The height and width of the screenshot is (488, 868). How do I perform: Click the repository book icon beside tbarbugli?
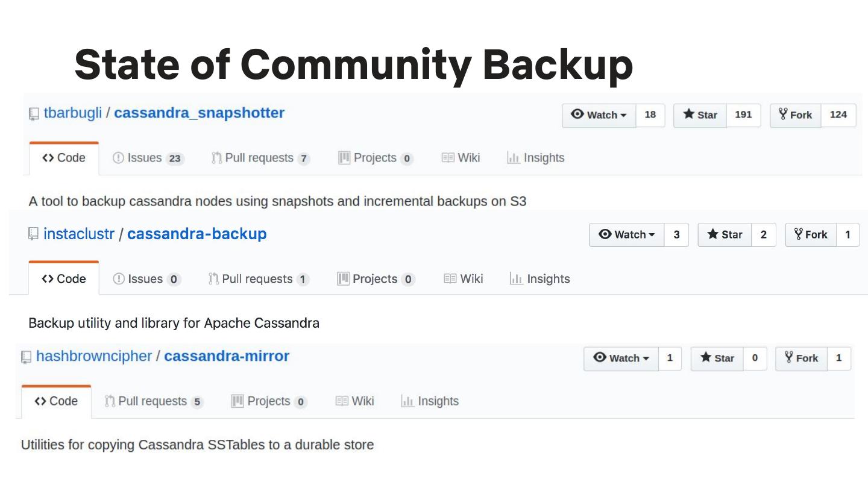click(34, 114)
